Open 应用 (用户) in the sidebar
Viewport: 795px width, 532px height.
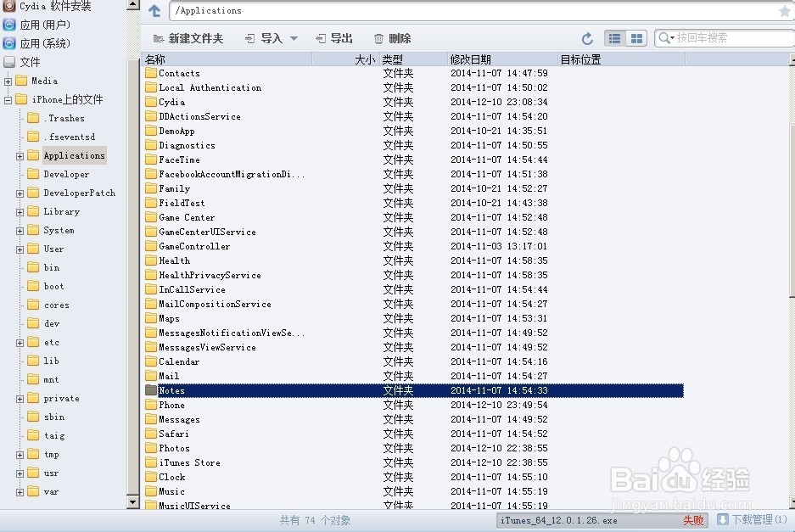pyautogui.click(x=36, y=25)
